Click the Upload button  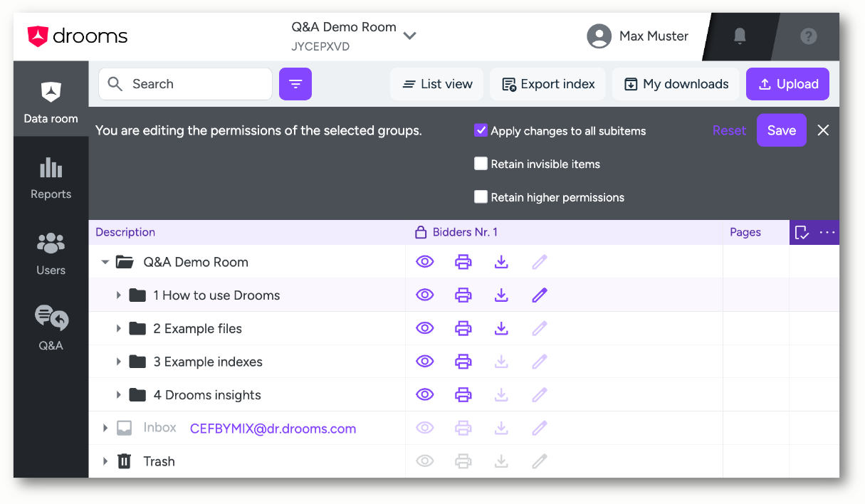[787, 84]
